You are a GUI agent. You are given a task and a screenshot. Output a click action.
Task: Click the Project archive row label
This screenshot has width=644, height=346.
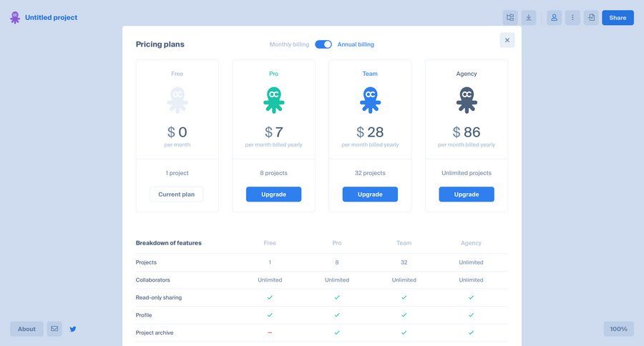(x=155, y=333)
